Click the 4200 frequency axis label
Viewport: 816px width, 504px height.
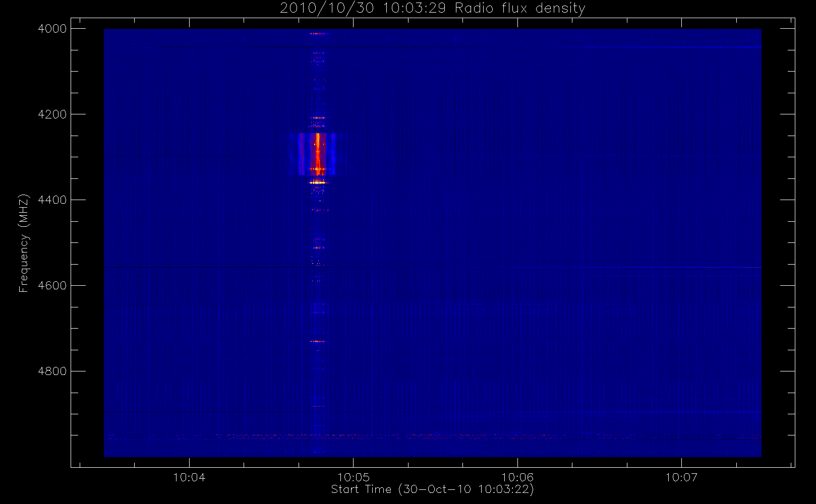(x=52, y=114)
